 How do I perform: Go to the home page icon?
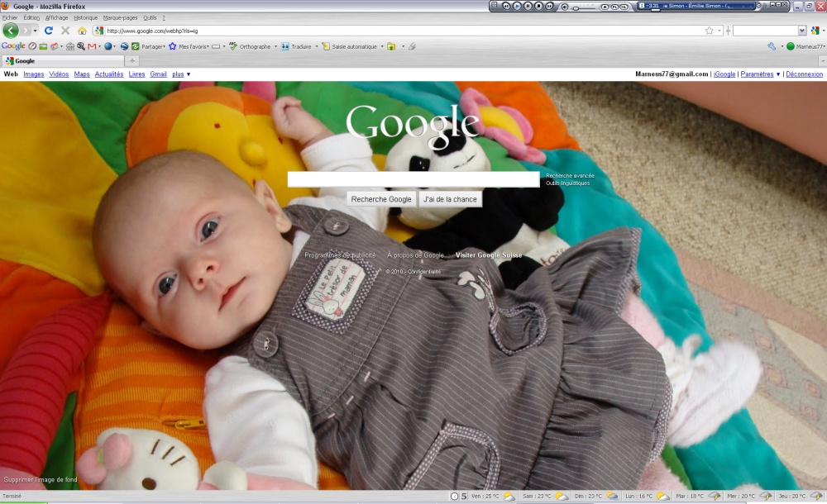82,31
